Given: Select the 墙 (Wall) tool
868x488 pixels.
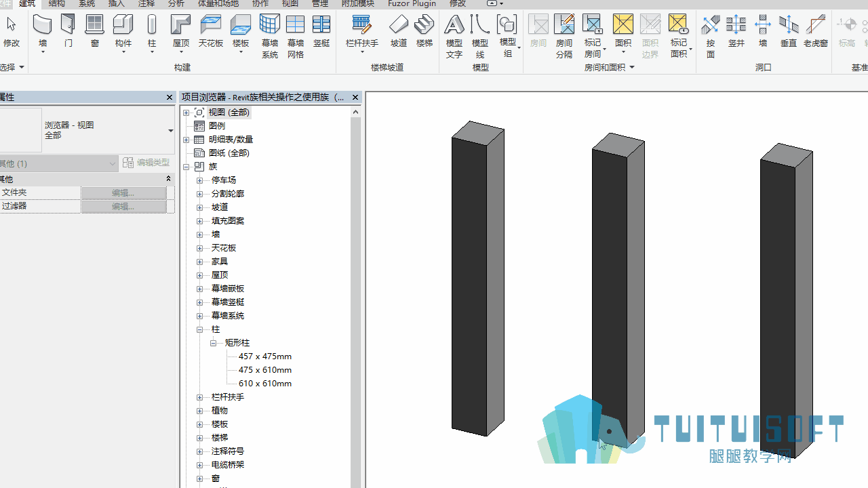Looking at the screenshot, I should click(x=42, y=32).
